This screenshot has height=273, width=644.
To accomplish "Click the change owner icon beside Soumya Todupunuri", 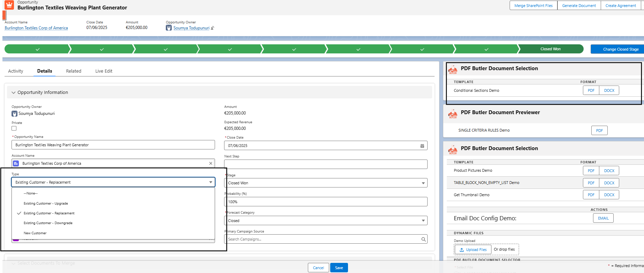I will 213,28.
